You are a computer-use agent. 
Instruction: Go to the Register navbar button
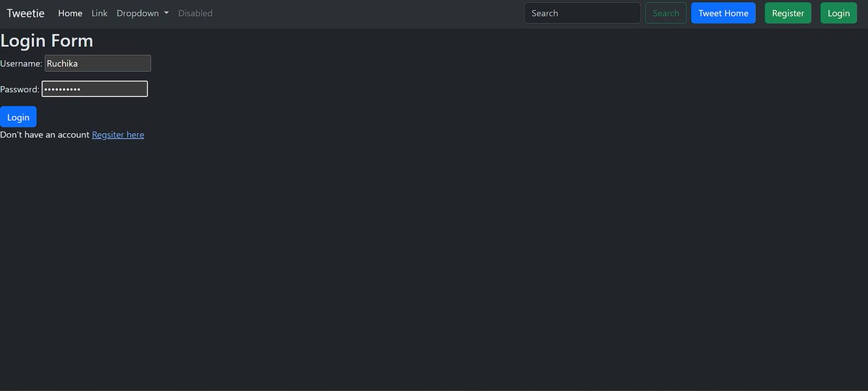788,13
